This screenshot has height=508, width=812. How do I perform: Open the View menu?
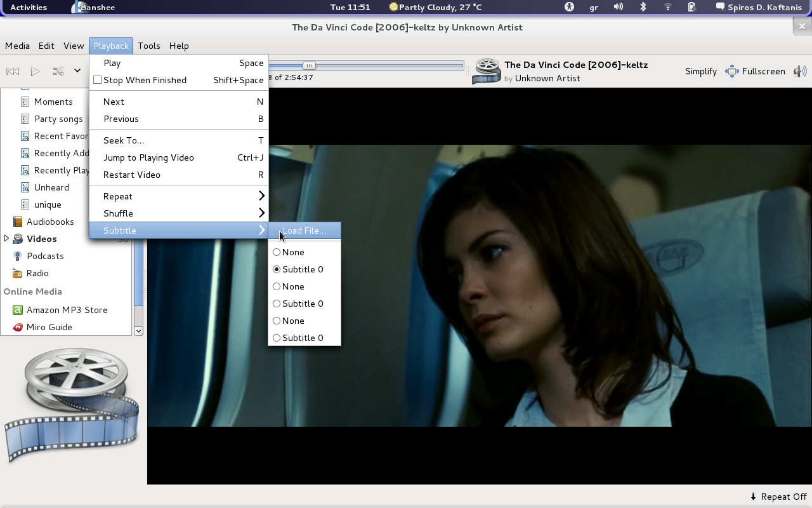click(74, 46)
